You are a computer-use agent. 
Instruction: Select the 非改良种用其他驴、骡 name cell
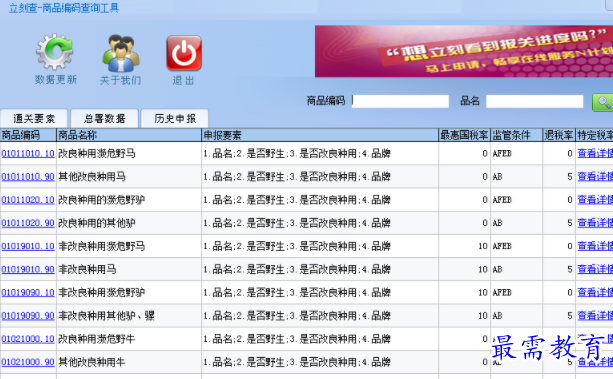[129, 316]
